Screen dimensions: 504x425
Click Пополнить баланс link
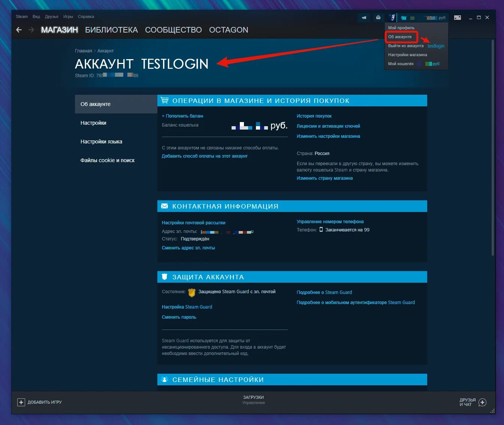pyautogui.click(x=182, y=116)
